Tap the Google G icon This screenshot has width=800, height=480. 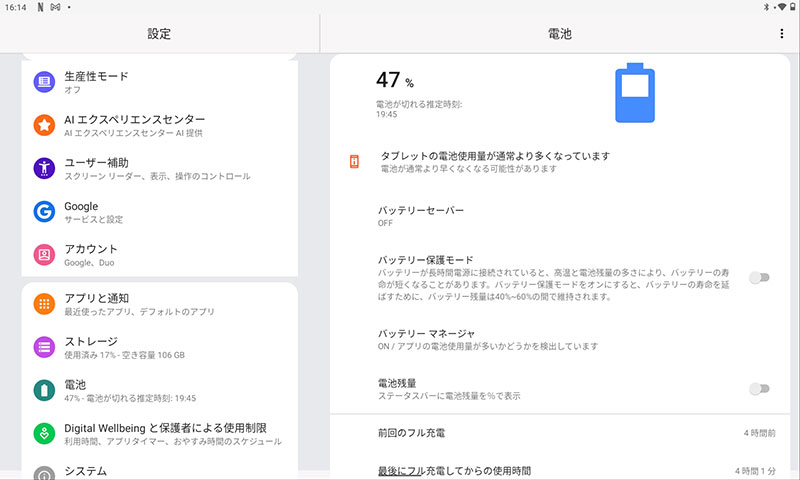pos(44,211)
